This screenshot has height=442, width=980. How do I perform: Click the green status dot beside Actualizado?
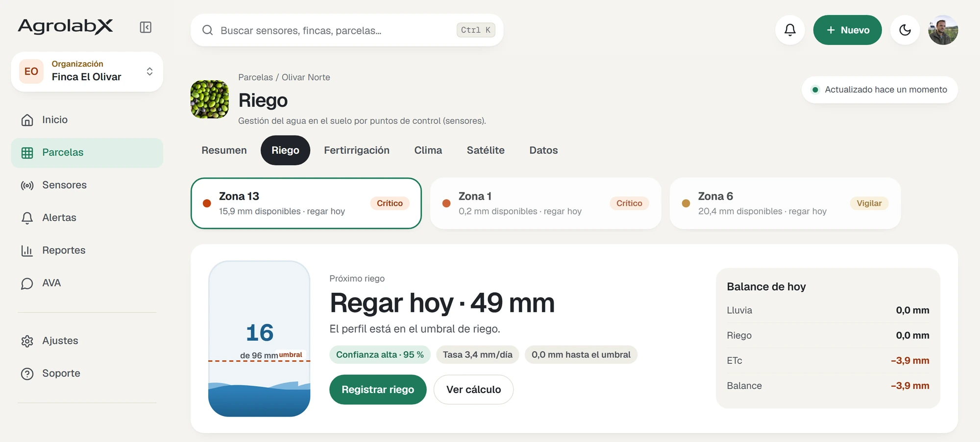(815, 90)
